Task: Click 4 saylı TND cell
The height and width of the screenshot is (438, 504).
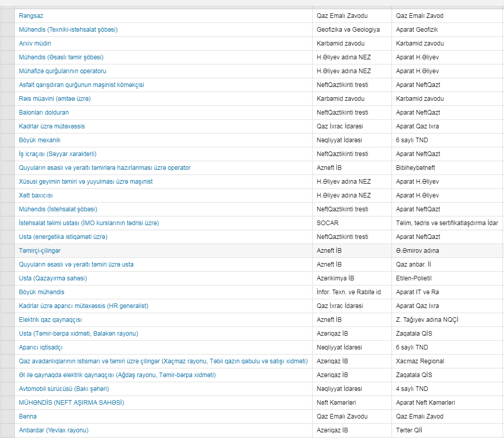Action: click(x=448, y=389)
